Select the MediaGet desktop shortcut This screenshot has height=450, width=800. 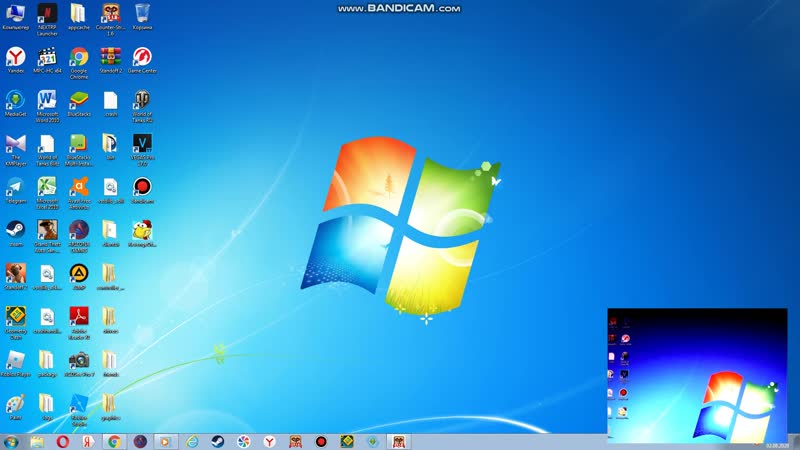(x=15, y=104)
